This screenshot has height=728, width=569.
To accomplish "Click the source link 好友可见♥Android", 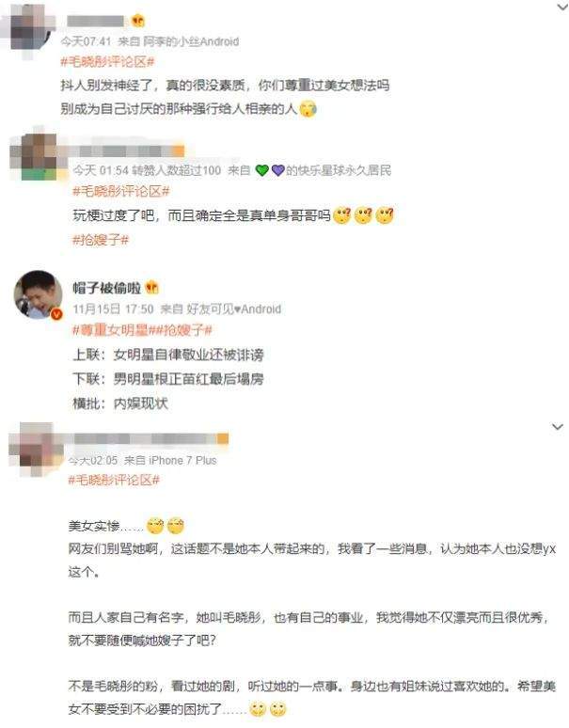I will 234,309.
